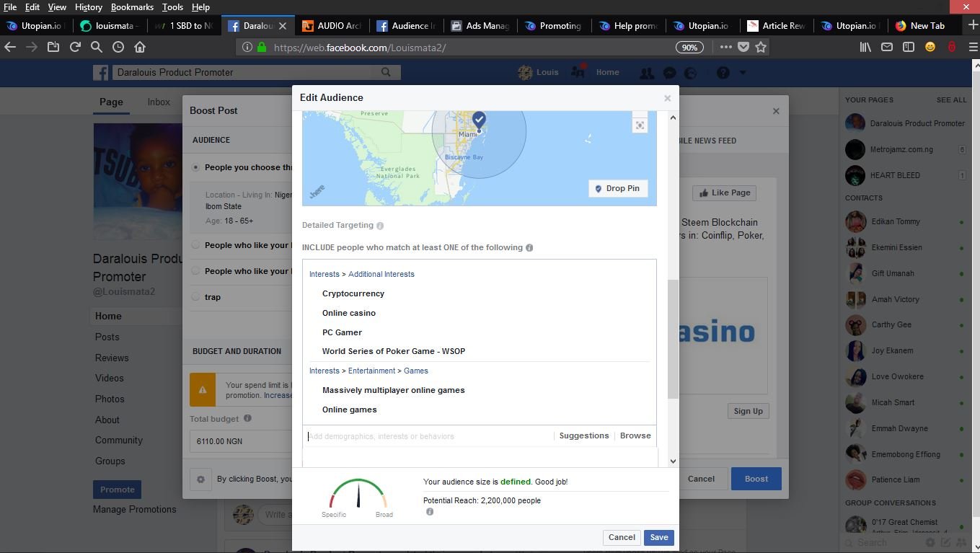Open page actions three-dots menu
Screen dimensions: 980x553
point(725,47)
